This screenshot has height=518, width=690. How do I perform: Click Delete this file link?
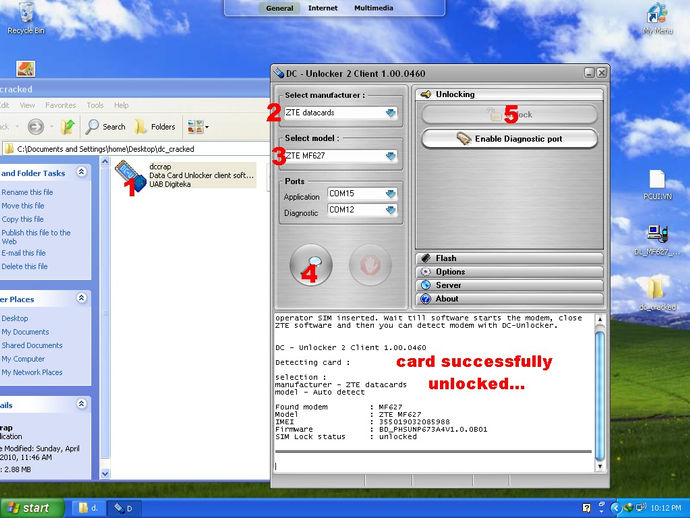[25, 266]
